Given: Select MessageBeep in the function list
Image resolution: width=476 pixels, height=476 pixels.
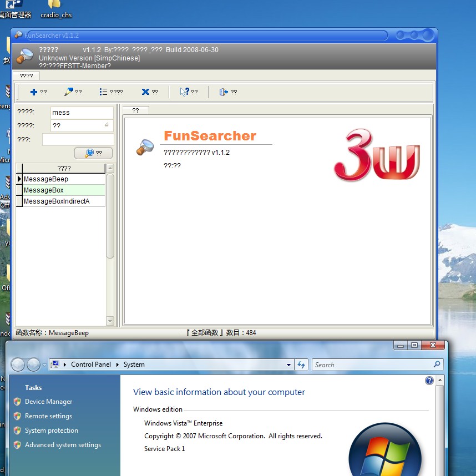Looking at the screenshot, I should (64, 179).
